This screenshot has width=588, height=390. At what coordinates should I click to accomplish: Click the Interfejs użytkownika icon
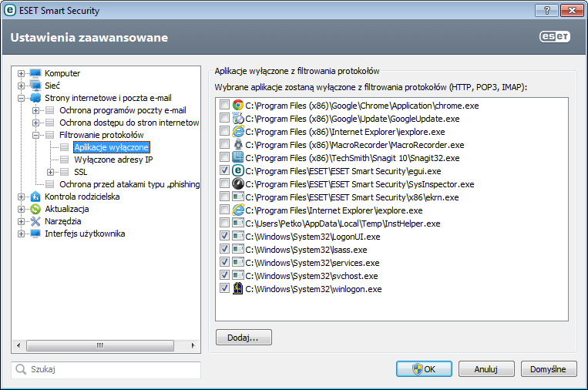(35, 234)
